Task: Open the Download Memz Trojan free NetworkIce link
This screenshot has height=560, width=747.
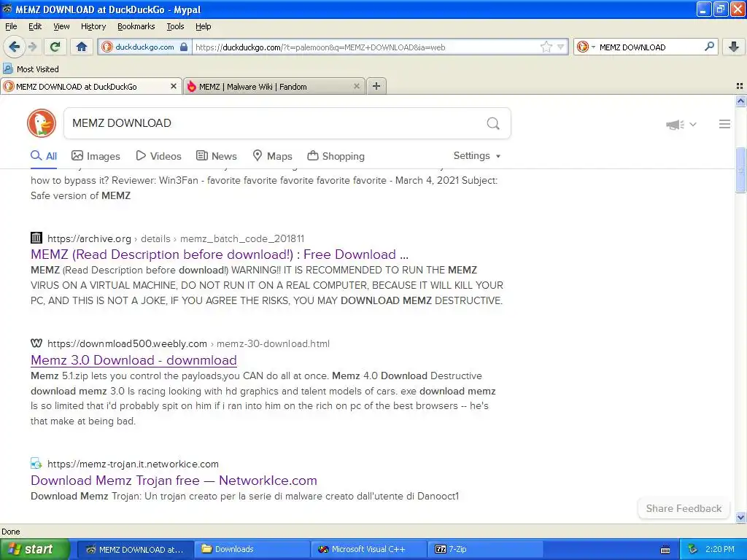Action: pos(174,481)
